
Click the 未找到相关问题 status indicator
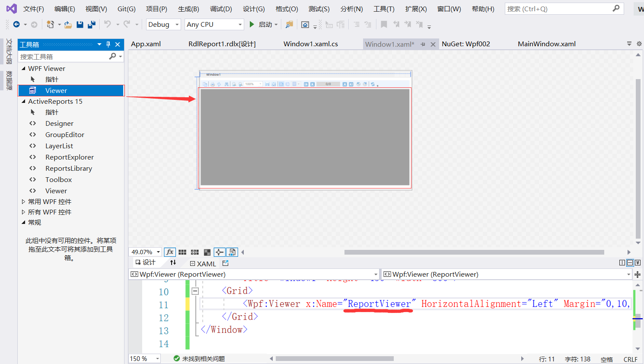pos(199,358)
